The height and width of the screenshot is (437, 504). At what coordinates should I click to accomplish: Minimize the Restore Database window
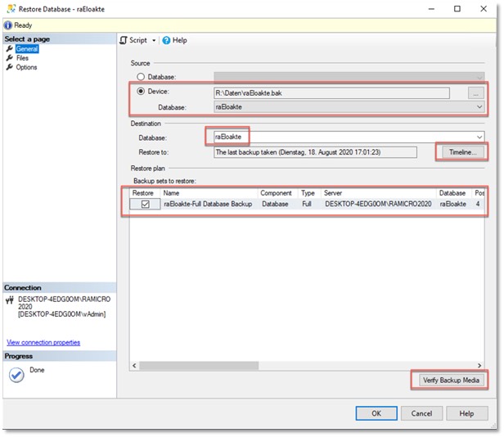(432, 9)
